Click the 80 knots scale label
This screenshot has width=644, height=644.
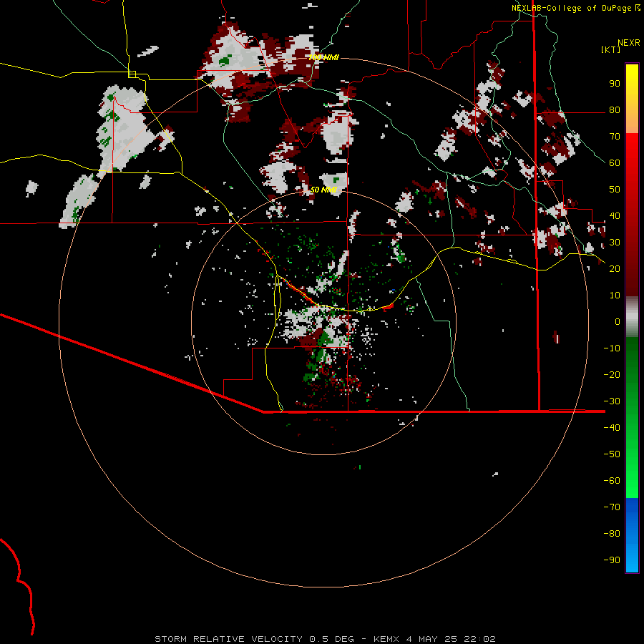click(x=615, y=109)
